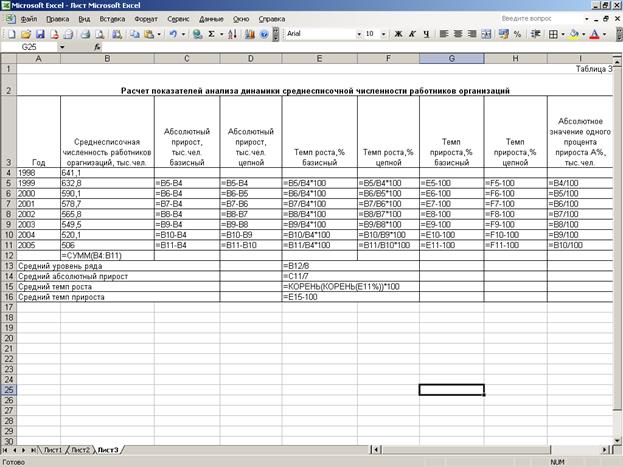This screenshot has height=467, width=623.
Task: Click the horizontal scrollbar right arrow
Action: [604, 450]
